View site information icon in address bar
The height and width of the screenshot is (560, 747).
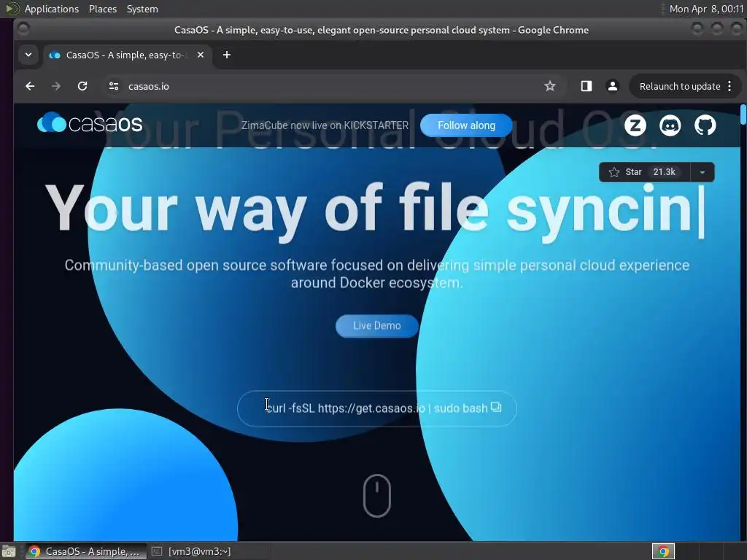[114, 86]
